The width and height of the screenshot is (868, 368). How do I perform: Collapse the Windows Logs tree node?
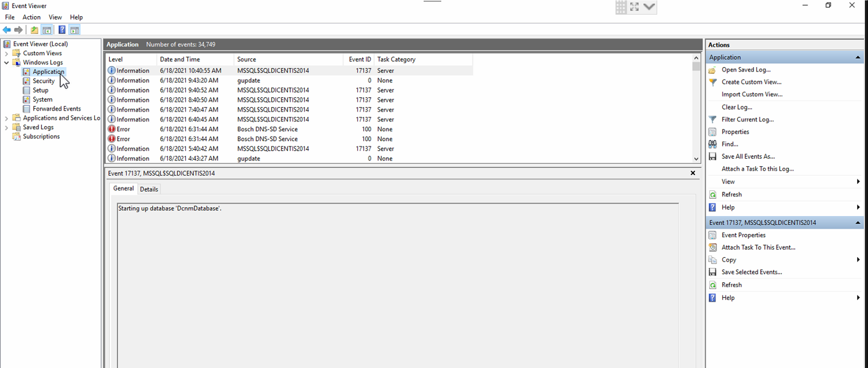pyautogui.click(x=6, y=63)
